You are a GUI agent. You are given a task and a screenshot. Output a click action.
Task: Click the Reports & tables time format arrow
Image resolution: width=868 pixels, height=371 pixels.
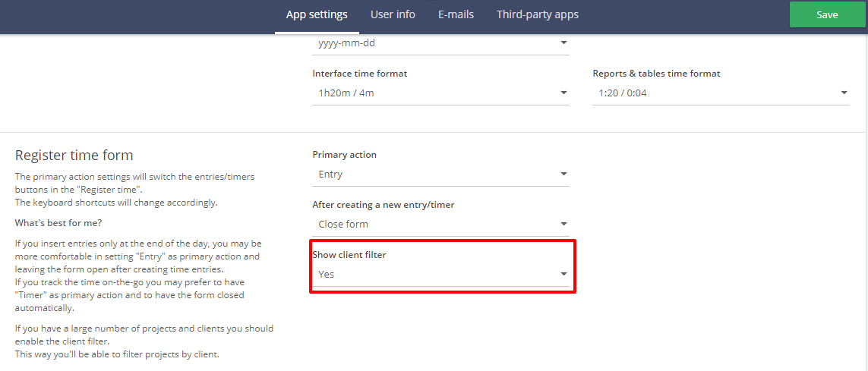844,93
